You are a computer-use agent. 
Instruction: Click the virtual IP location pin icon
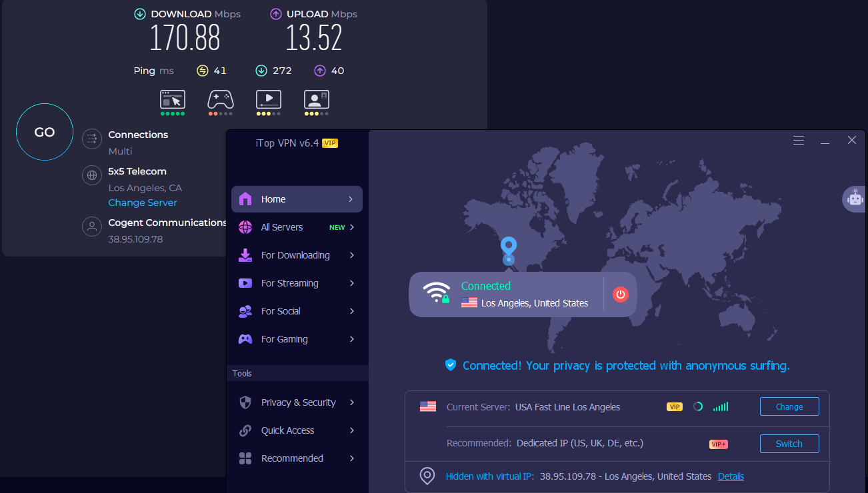[427, 476]
